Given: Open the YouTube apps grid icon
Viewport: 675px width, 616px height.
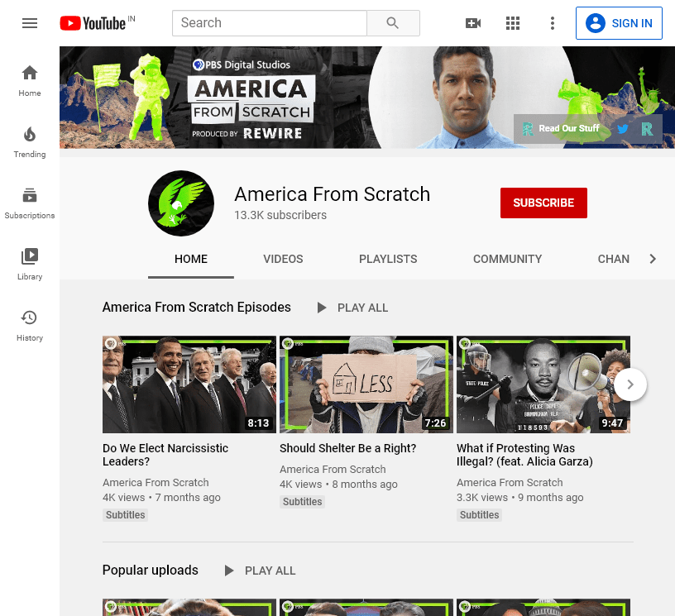Looking at the screenshot, I should 513,23.
